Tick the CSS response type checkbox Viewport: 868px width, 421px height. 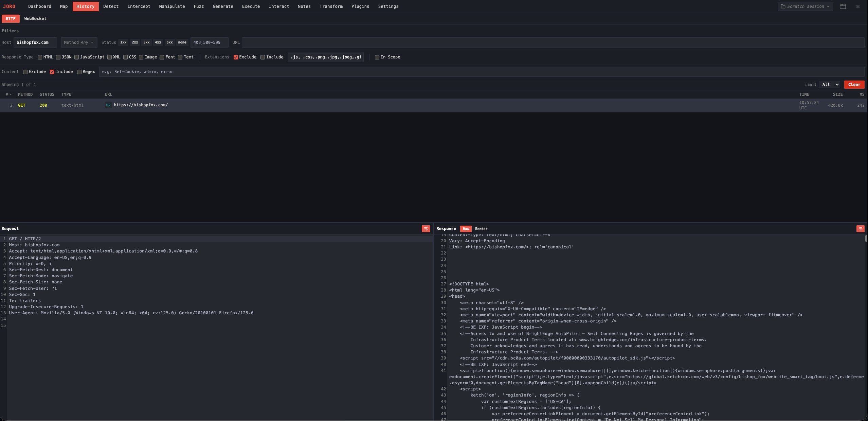125,57
